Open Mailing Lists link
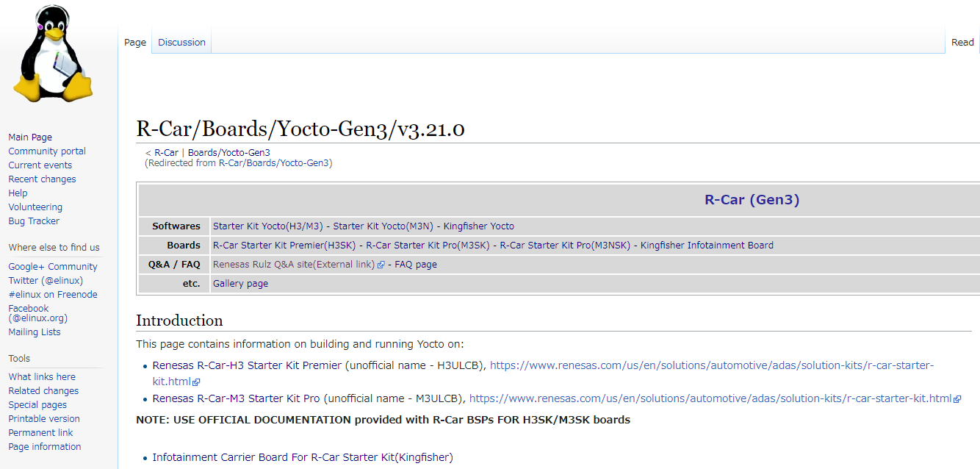 pyautogui.click(x=35, y=332)
